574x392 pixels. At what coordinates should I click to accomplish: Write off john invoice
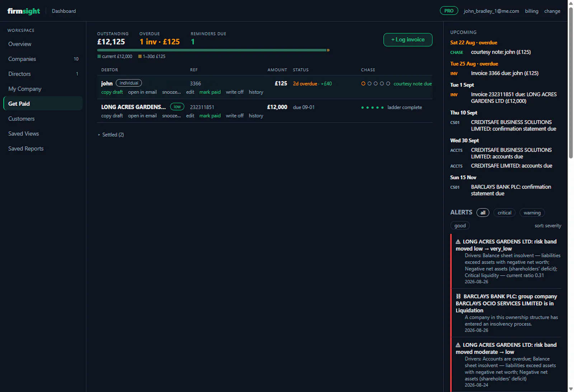(x=235, y=92)
